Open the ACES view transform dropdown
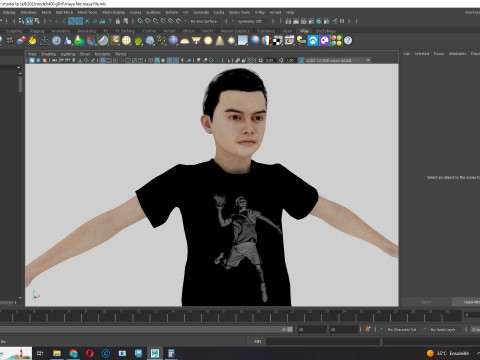Image resolution: width=480 pixels, height=360 pixels. (x=338, y=60)
